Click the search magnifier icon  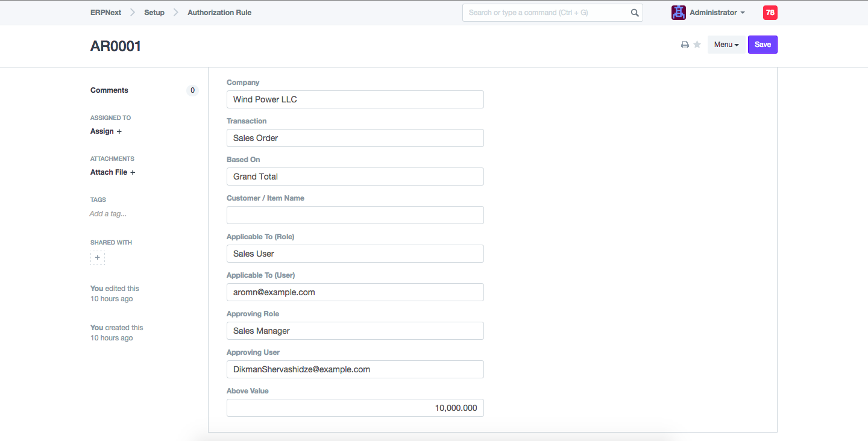pos(635,13)
